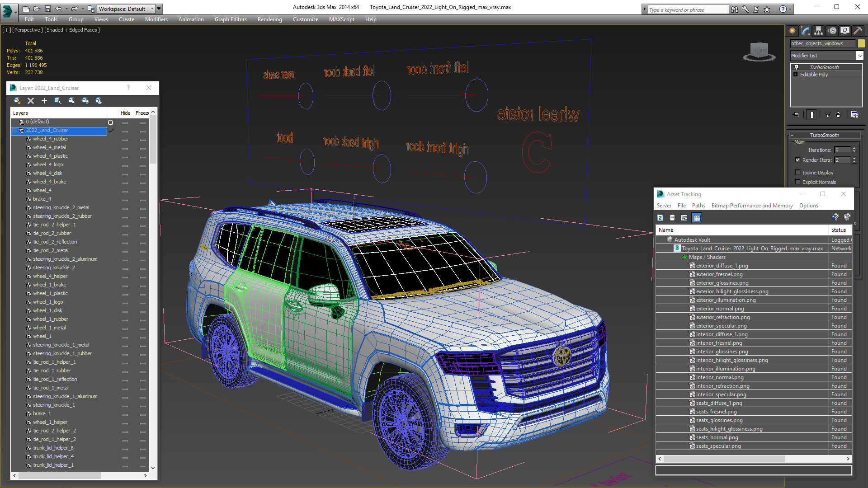Open the Display command panel tab
868x488 pixels.
(845, 31)
